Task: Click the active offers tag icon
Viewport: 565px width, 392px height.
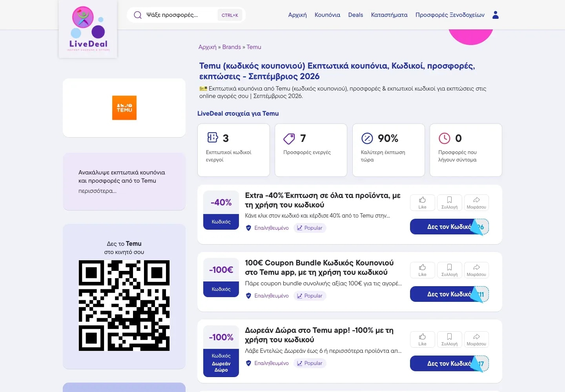Action: [x=289, y=138]
